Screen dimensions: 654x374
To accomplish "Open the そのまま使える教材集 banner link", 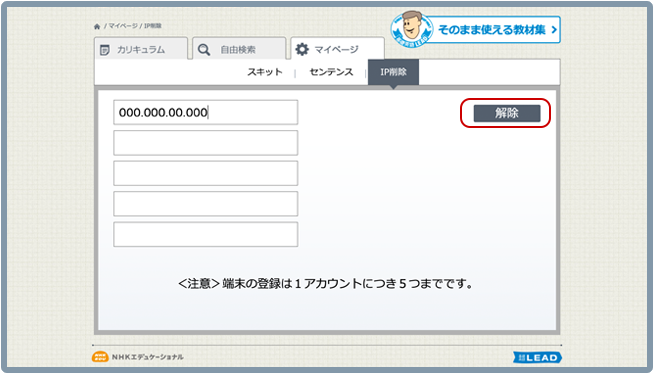I will coord(492,30).
